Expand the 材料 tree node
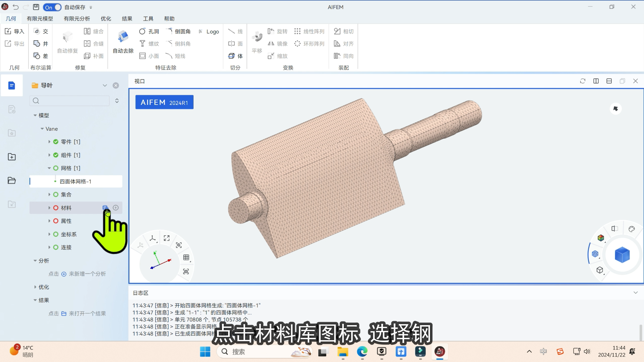644x362 pixels. tap(49, 208)
